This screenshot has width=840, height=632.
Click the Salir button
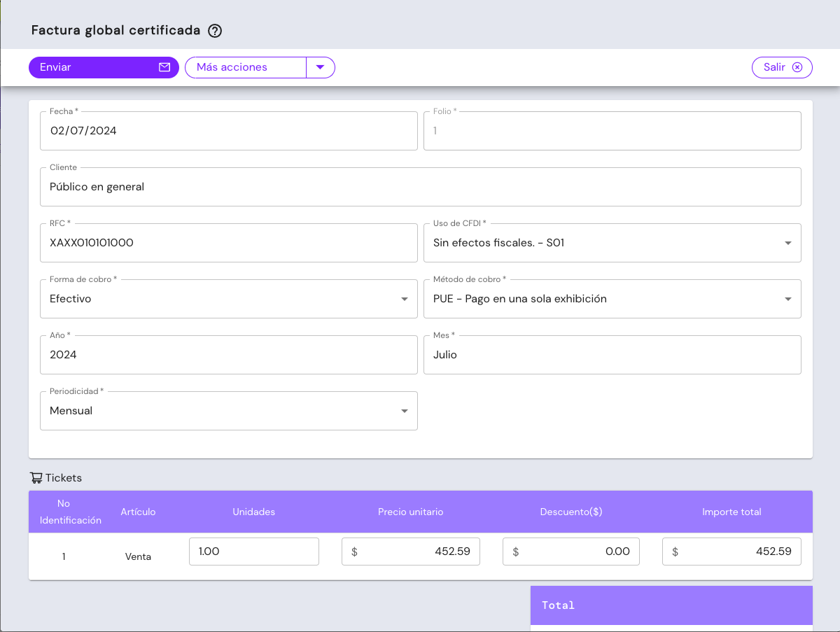(x=781, y=67)
